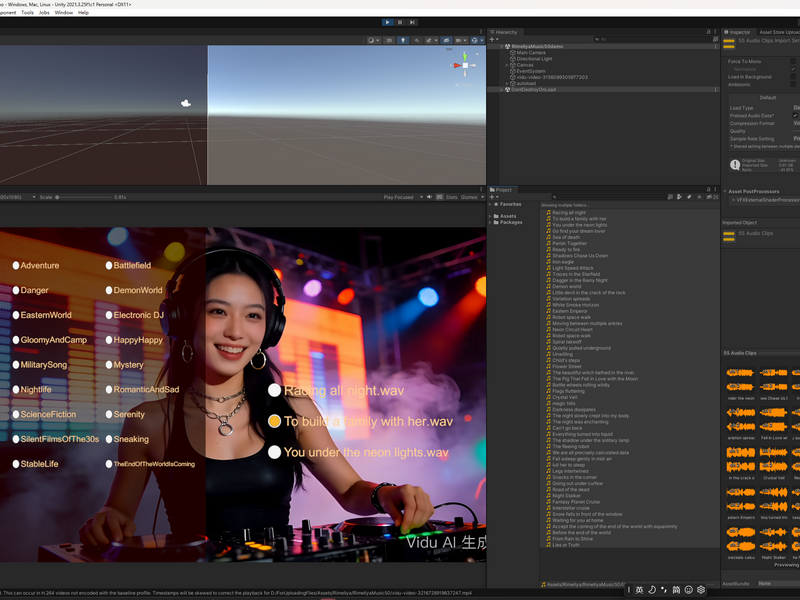Screen dimensions: 800x600
Task: Open the Gizmos dropdown in Game view
Action: click(472, 197)
